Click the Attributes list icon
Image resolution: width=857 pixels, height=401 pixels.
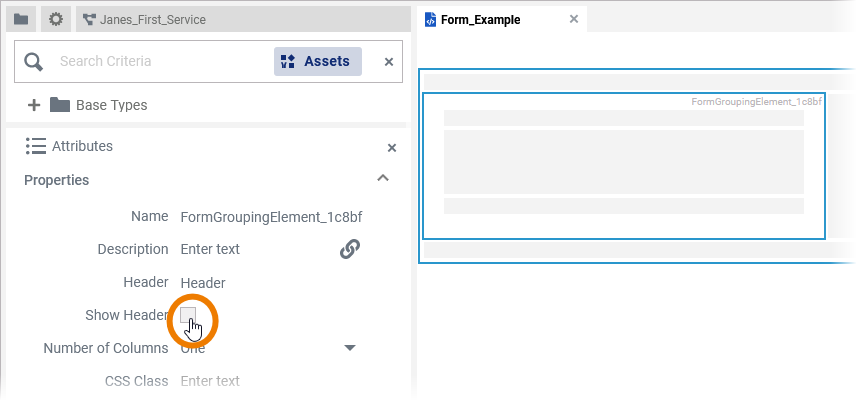36,146
